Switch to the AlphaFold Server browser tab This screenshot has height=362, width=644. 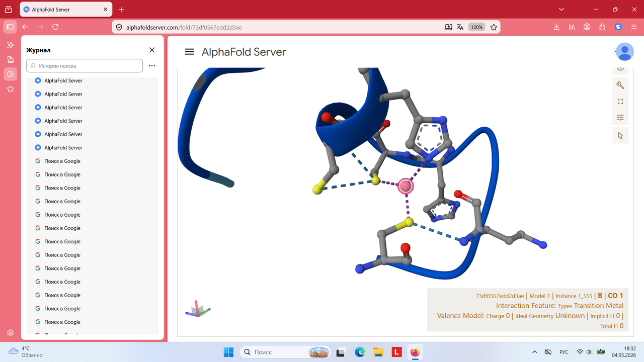point(66,10)
